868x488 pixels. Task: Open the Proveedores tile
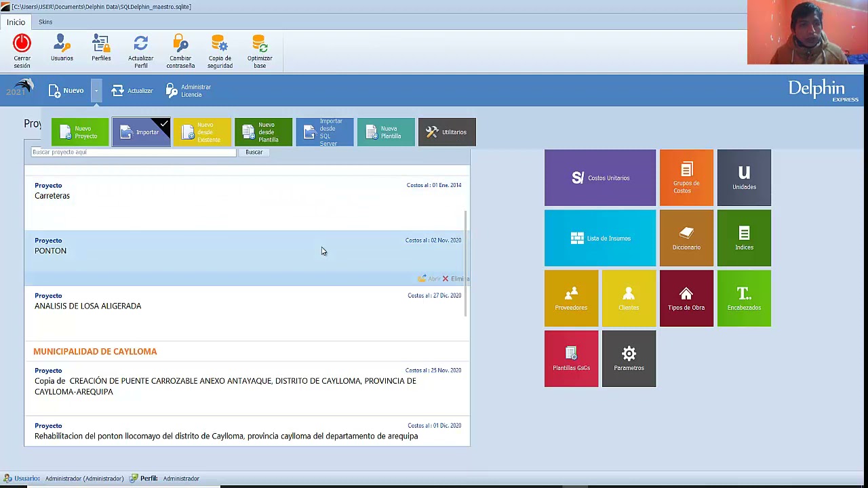click(x=571, y=298)
